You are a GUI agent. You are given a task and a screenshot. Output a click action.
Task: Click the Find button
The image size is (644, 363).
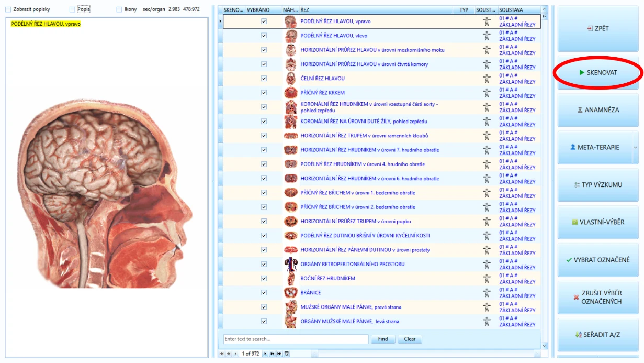[x=383, y=339]
